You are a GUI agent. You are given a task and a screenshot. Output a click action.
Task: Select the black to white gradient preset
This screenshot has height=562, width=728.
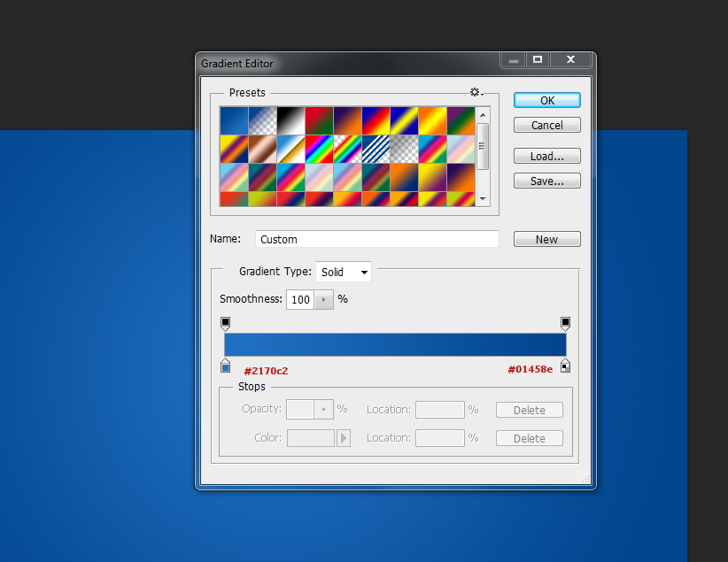pyautogui.click(x=290, y=120)
